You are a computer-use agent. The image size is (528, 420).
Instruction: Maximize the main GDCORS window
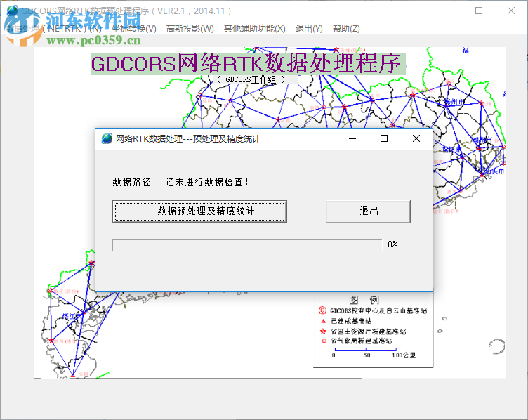pyautogui.click(x=479, y=11)
